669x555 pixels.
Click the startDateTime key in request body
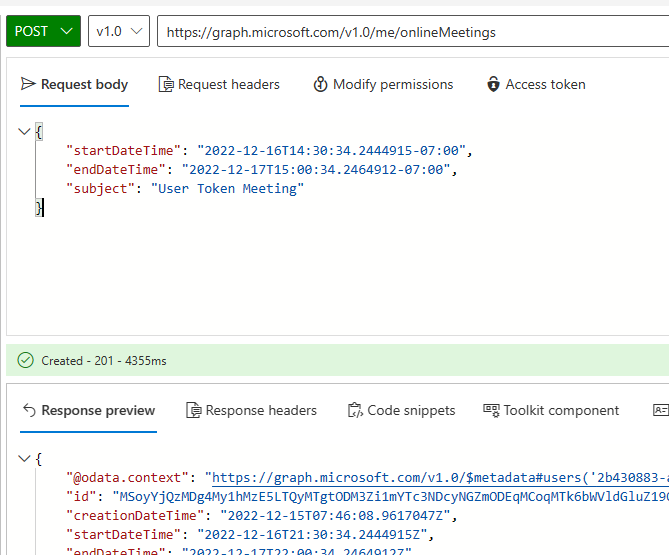tap(123, 151)
